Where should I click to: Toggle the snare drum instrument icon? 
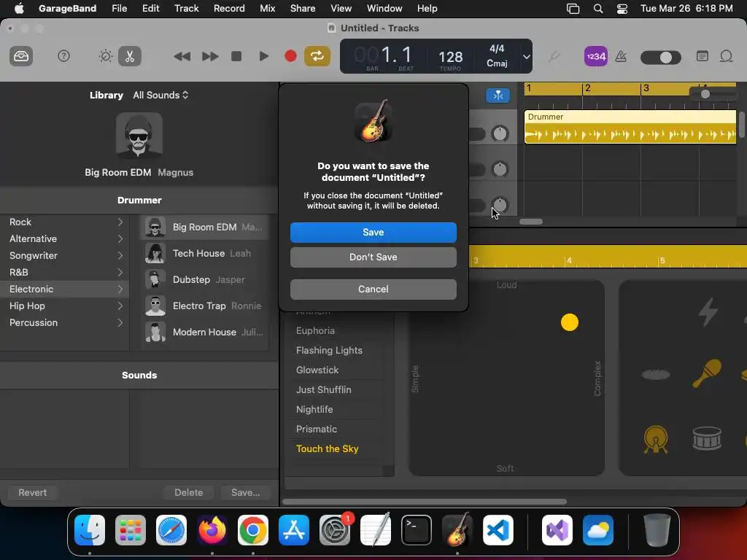pyautogui.click(x=707, y=438)
